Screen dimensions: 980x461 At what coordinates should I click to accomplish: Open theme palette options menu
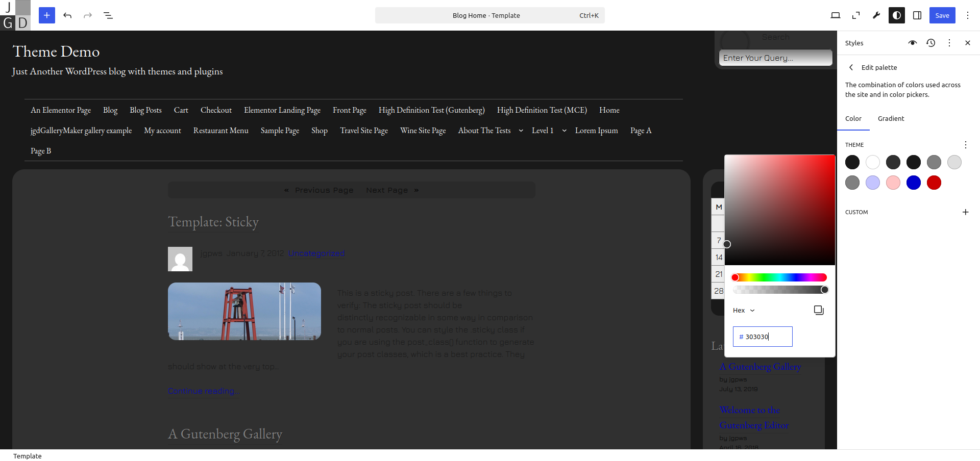(x=965, y=145)
